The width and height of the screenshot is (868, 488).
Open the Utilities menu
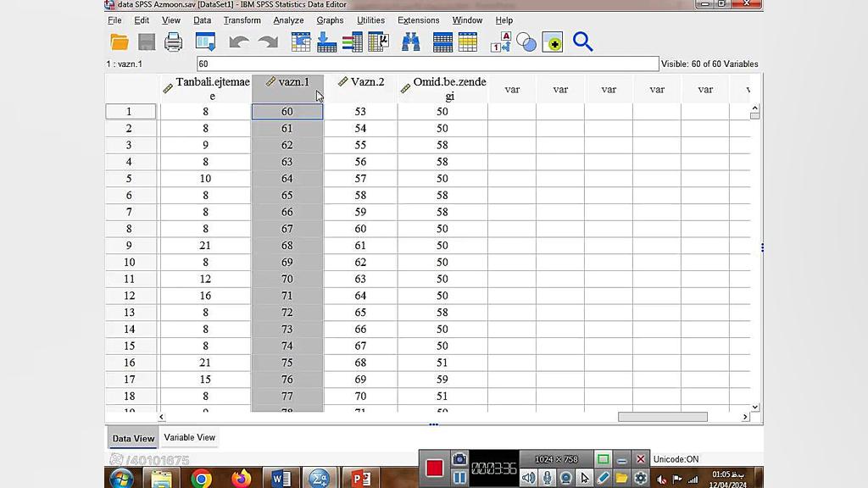[371, 20]
